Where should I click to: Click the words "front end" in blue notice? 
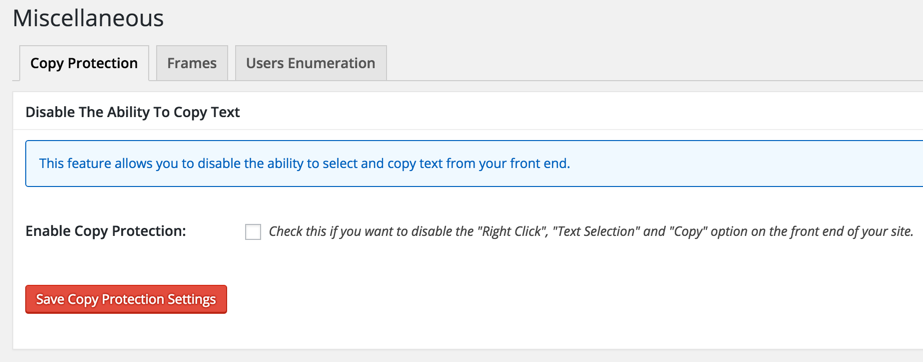tap(539, 163)
